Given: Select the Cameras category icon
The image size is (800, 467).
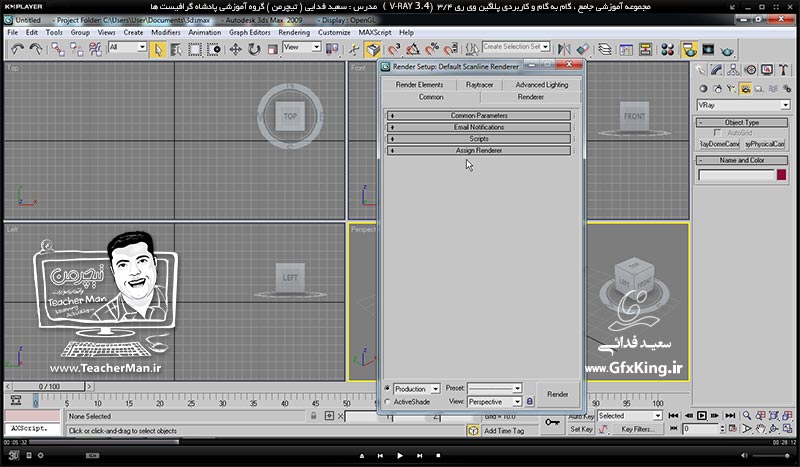Looking at the screenshot, I should click(745, 89).
